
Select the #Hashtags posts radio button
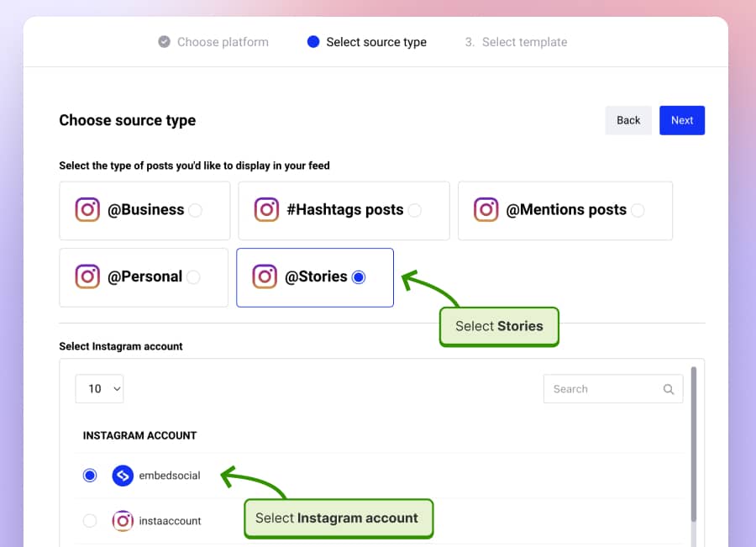coord(415,210)
